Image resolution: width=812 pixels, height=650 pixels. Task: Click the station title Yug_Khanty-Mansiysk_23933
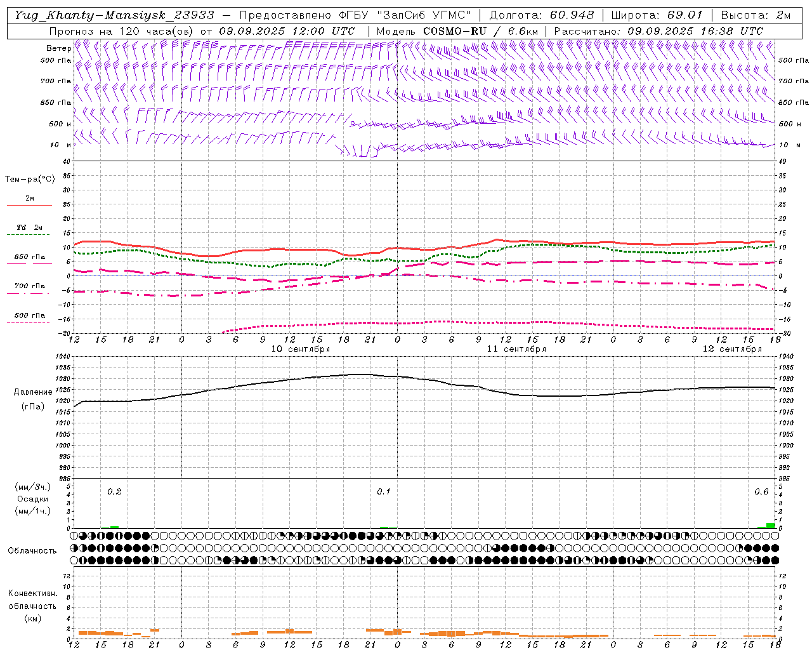click(114, 15)
